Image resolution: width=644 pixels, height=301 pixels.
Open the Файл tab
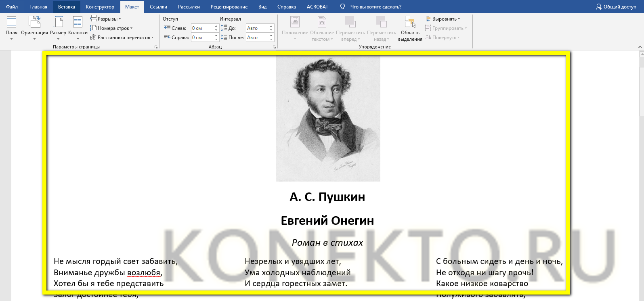coord(12,7)
